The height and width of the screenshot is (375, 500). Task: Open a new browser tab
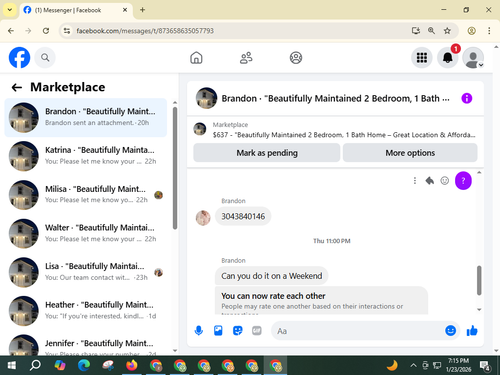[142, 10]
